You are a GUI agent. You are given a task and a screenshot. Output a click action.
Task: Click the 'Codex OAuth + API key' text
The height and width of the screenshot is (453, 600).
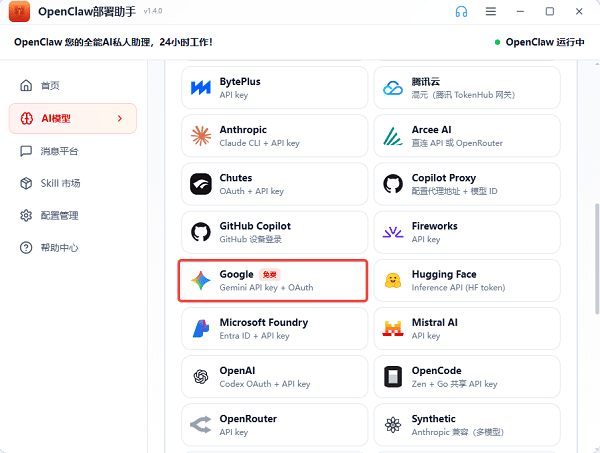(265, 384)
